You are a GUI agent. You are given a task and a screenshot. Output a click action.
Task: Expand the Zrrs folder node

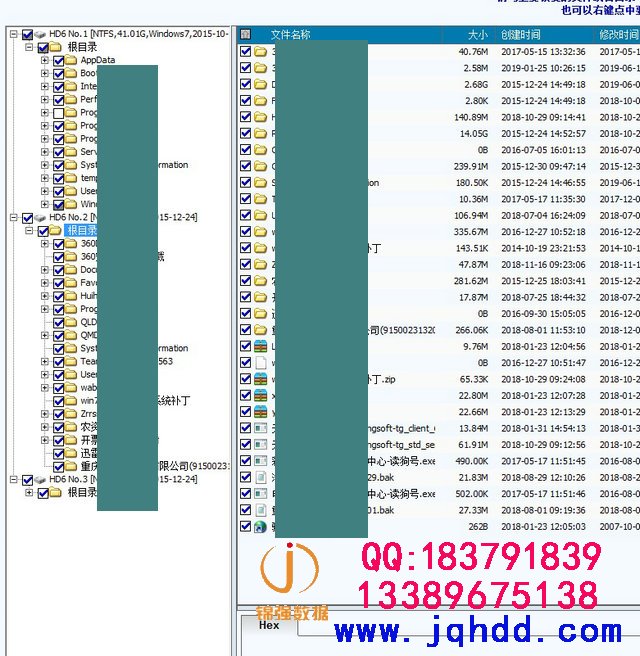click(44, 414)
